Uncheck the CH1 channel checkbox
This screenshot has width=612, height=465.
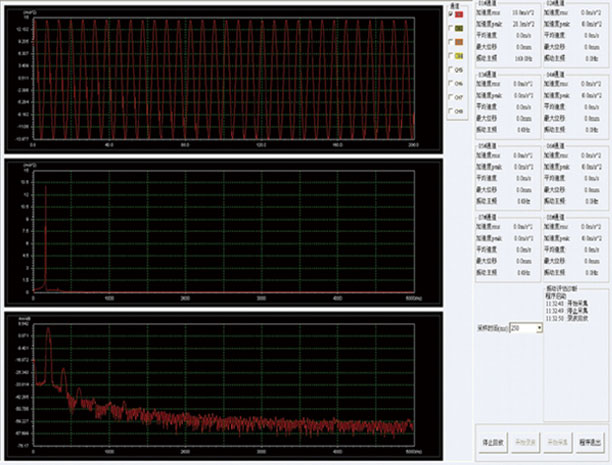451,16
